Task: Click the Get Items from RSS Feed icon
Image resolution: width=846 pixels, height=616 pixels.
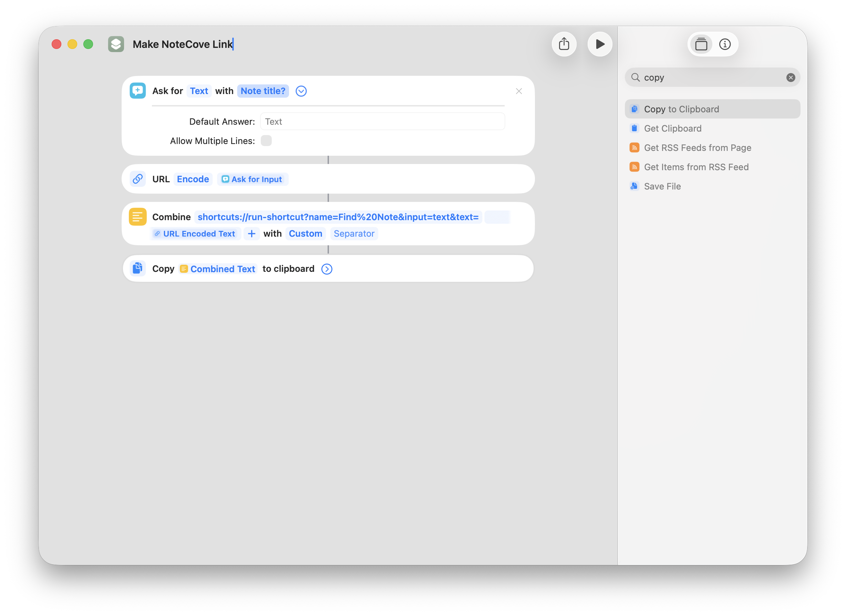Action: 634,167
